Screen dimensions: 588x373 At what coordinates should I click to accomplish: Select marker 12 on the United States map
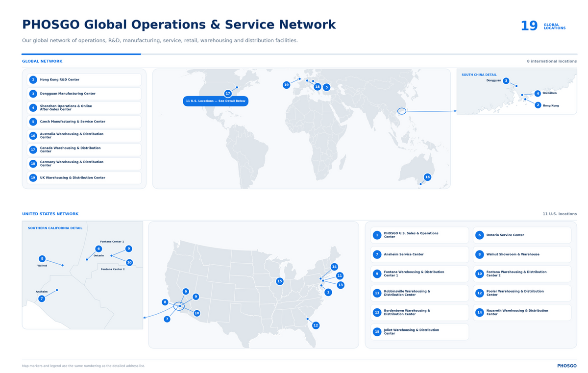pyautogui.click(x=316, y=325)
